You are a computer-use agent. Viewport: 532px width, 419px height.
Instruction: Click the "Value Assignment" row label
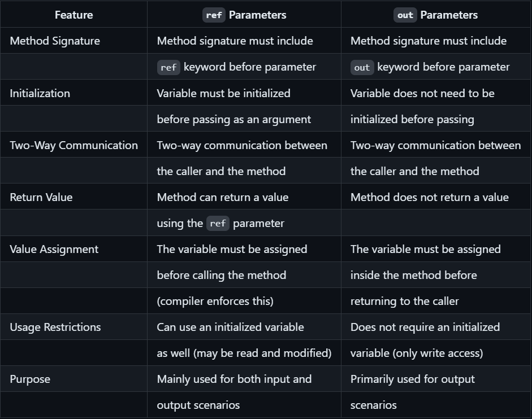[x=54, y=249]
